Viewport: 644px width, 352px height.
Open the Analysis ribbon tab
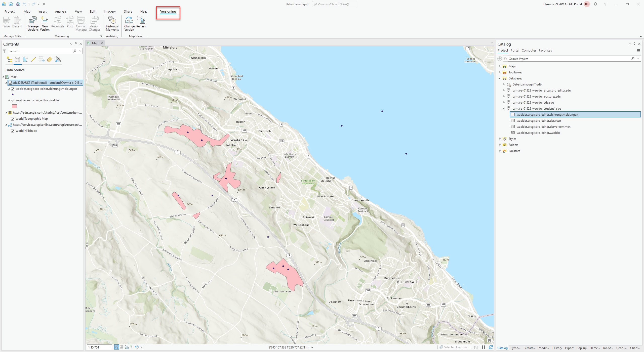pyautogui.click(x=61, y=11)
